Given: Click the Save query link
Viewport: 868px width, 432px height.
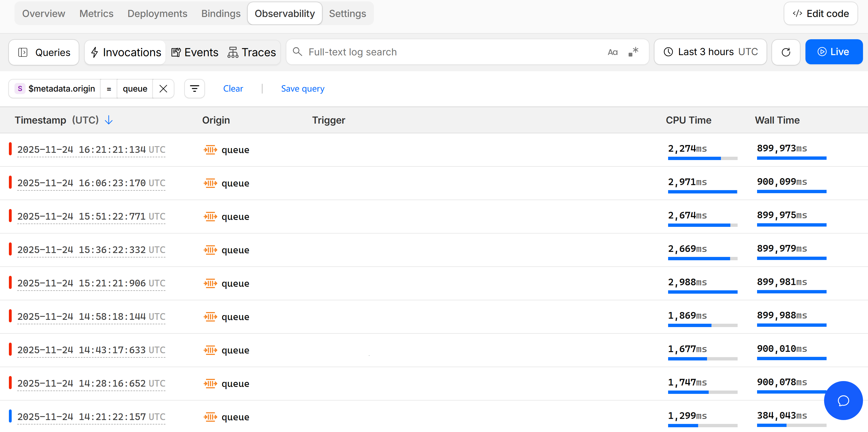Looking at the screenshot, I should coord(302,89).
